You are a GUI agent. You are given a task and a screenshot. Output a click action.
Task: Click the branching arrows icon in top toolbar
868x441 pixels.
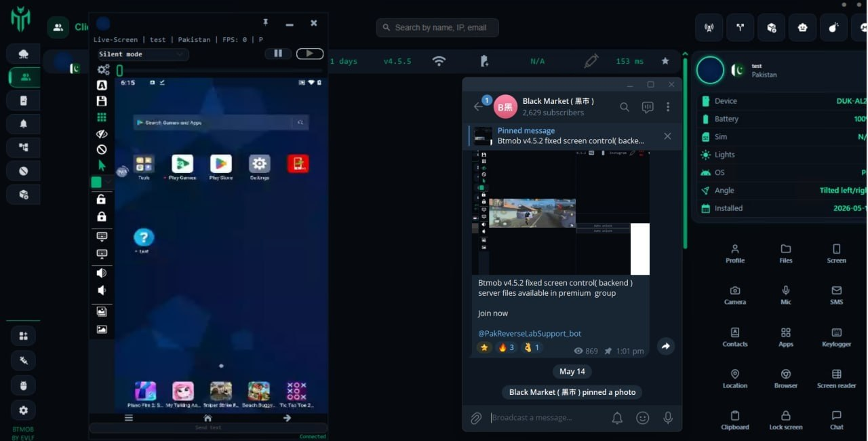[741, 28]
